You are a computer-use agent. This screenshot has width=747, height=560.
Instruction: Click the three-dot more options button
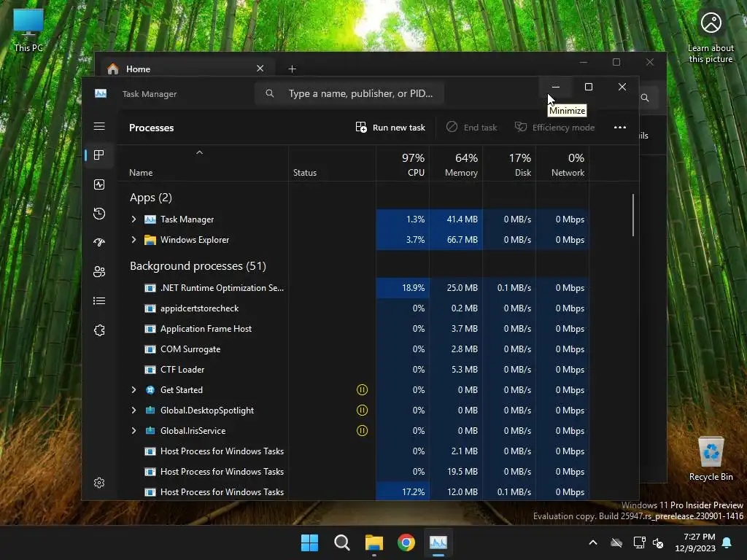pos(620,127)
